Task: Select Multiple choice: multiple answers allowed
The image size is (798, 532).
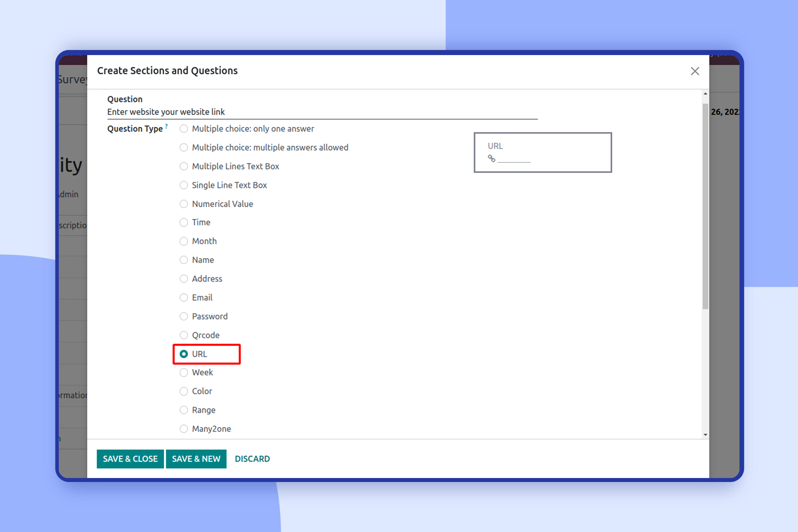Action: (x=184, y=148)
